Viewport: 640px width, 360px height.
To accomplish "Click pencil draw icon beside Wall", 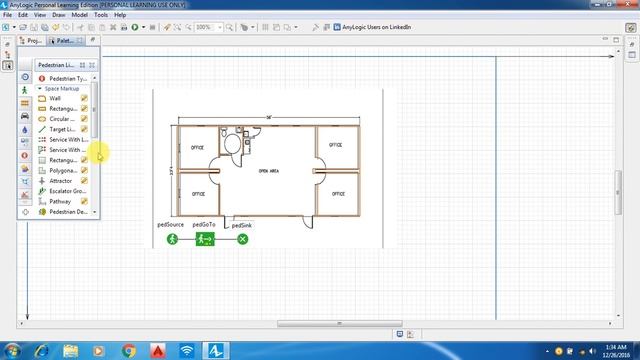I will (84, 98).
